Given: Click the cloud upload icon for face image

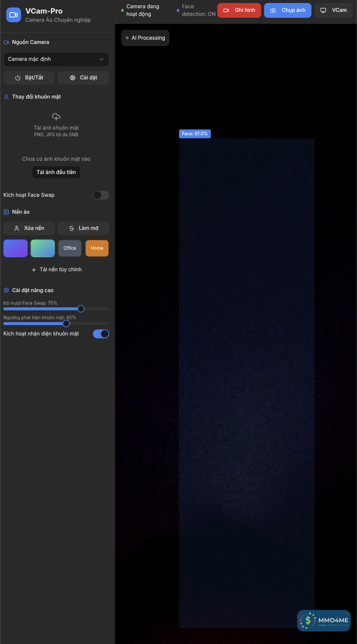Looking at the screenshot, I should point(56,117).
